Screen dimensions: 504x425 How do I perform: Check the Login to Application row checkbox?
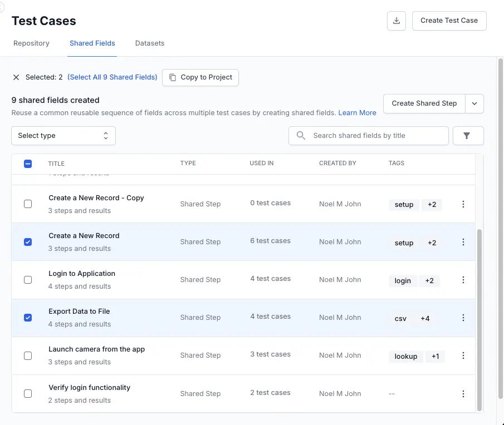(28, 280)
